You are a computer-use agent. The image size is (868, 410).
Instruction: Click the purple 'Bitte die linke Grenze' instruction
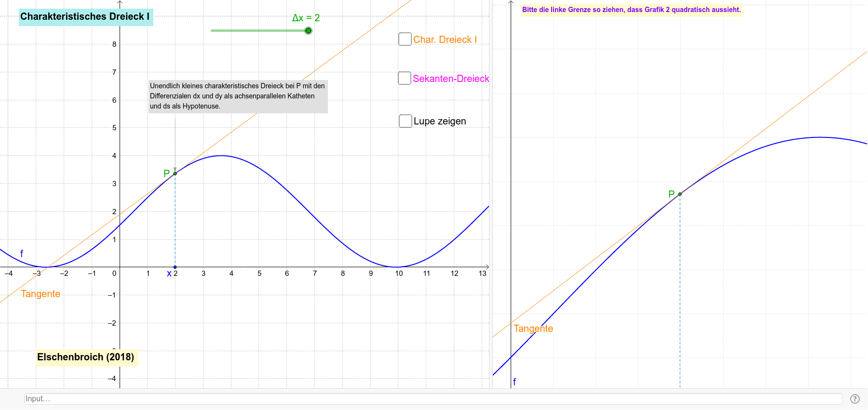(x=631, y=10)
